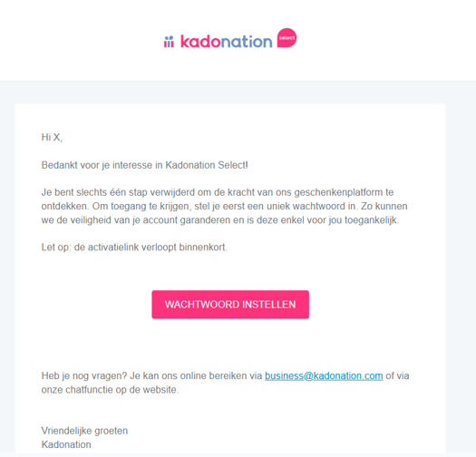Click the 'Hi X,' greeting text

[52, 137]
